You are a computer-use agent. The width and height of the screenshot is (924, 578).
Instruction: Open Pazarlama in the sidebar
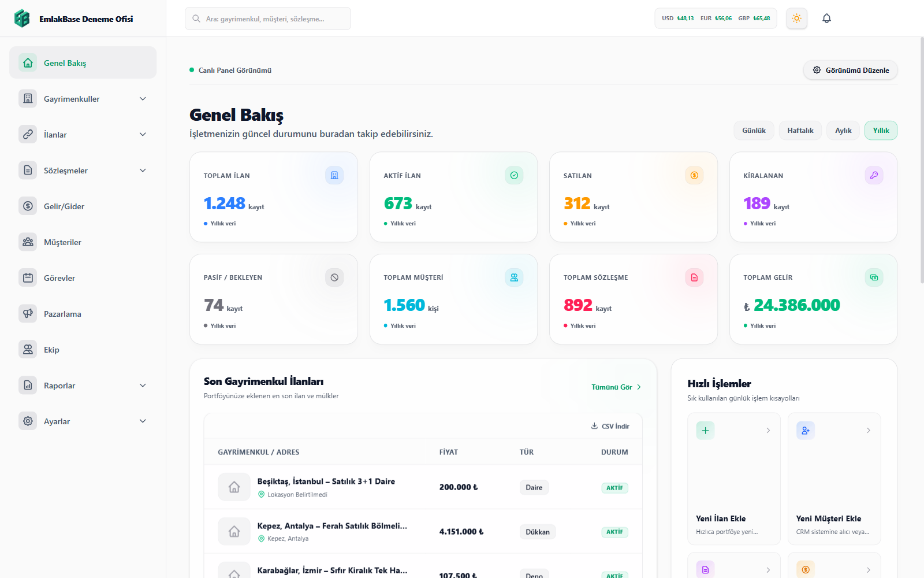[83, 314]
